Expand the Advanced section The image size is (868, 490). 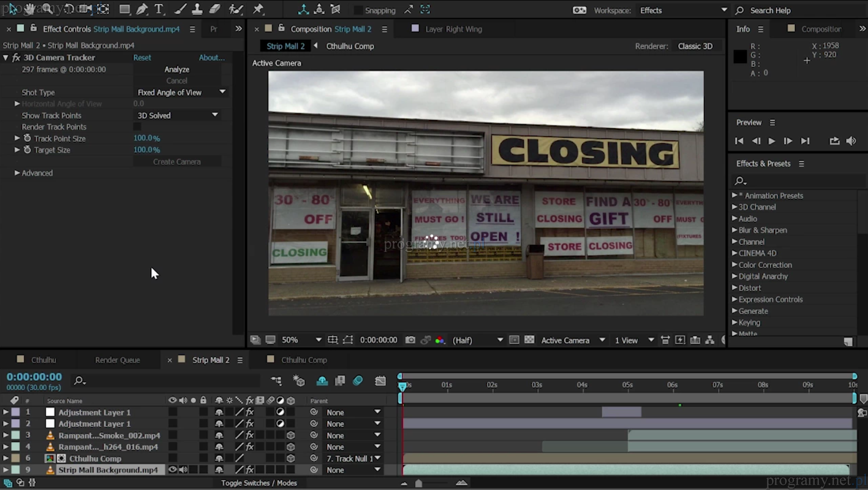(x=17, y=173)
